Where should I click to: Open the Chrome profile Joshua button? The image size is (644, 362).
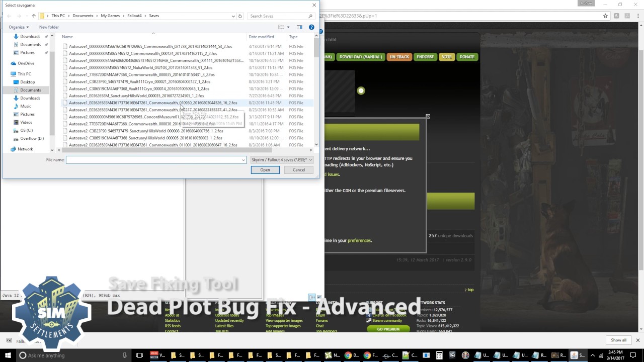pos(586,3)
